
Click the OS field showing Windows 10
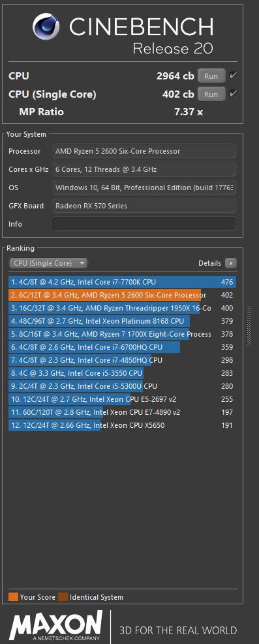tap(144, 188)
